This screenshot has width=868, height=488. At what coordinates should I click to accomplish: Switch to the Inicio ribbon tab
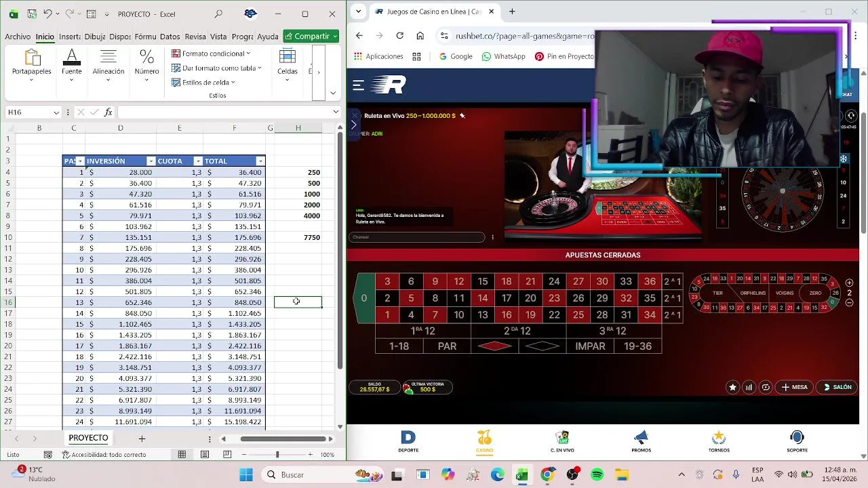click(45, 37)
